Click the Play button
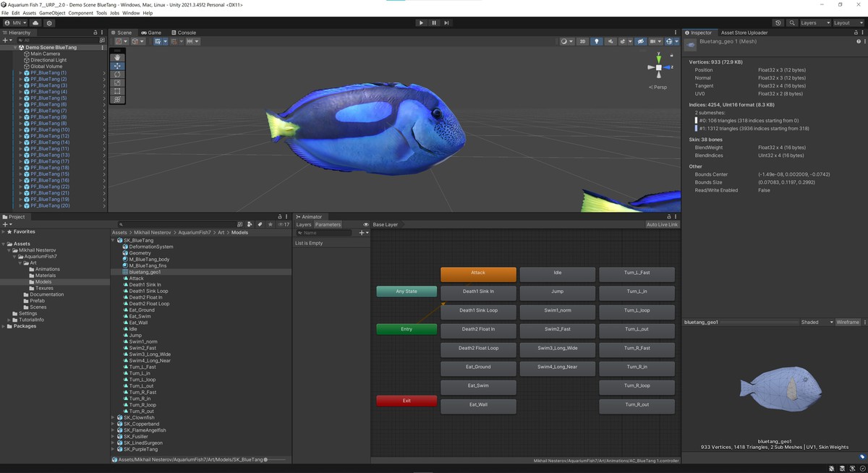 point(421,23)
